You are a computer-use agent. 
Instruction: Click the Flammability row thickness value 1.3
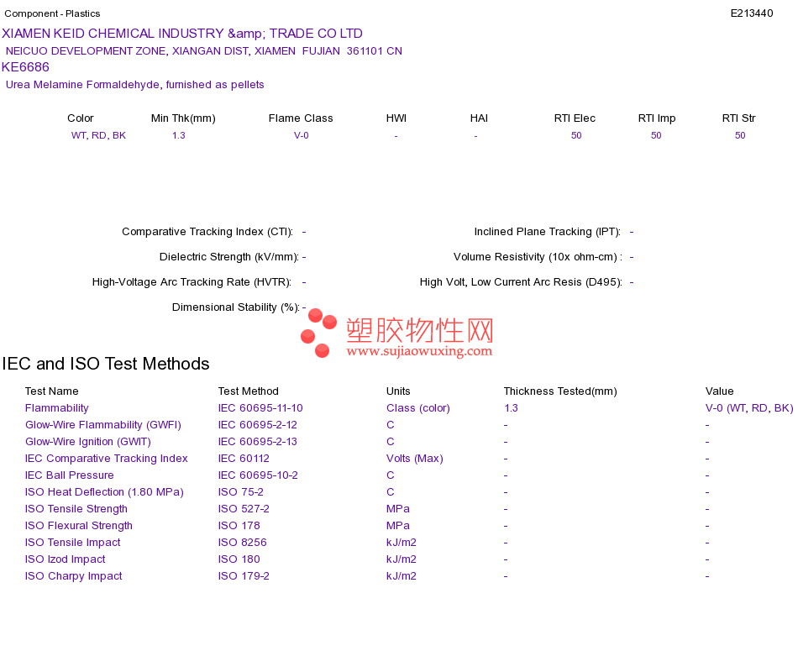click(x=511, y=408)
